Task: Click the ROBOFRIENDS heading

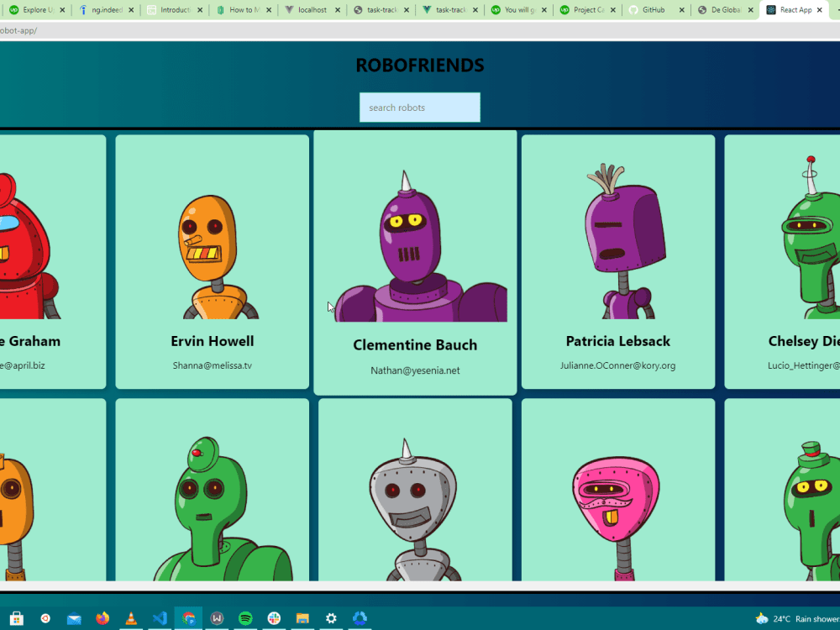Action: 420,66
